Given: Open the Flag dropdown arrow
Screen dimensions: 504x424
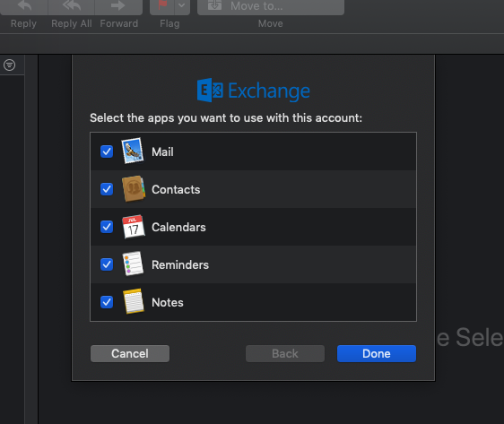Looking at the screenshot, I should (182, 7).
